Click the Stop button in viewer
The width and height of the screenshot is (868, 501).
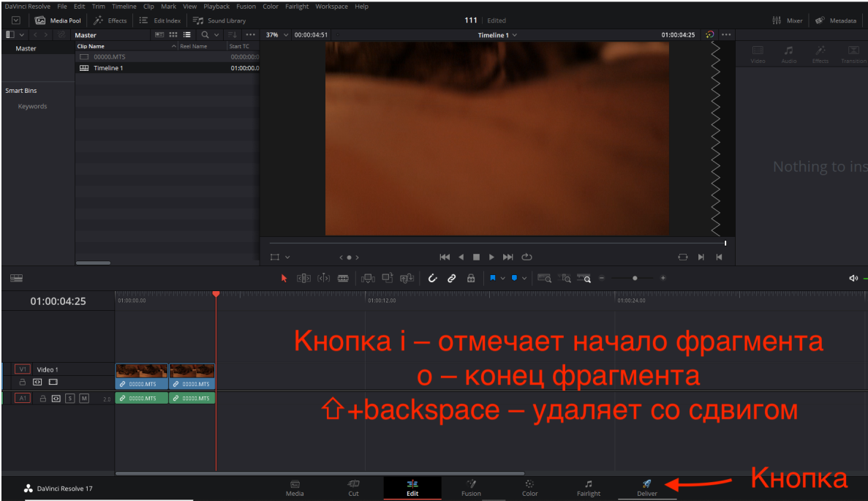[476, 257]
